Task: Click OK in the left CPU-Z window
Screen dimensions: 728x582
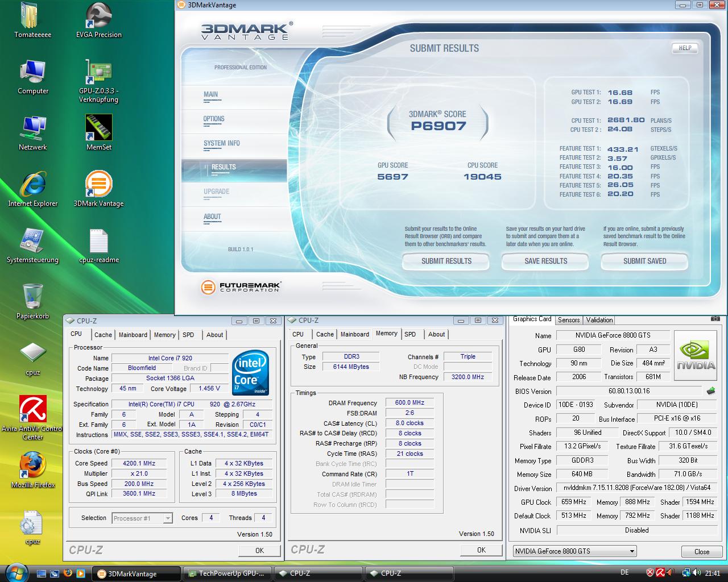Action: [259, 550]
